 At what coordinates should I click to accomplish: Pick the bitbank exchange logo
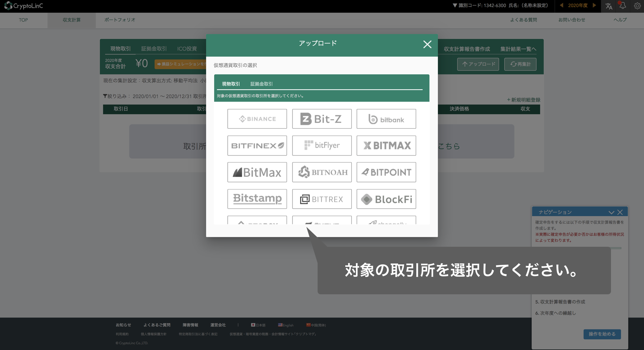386,119
